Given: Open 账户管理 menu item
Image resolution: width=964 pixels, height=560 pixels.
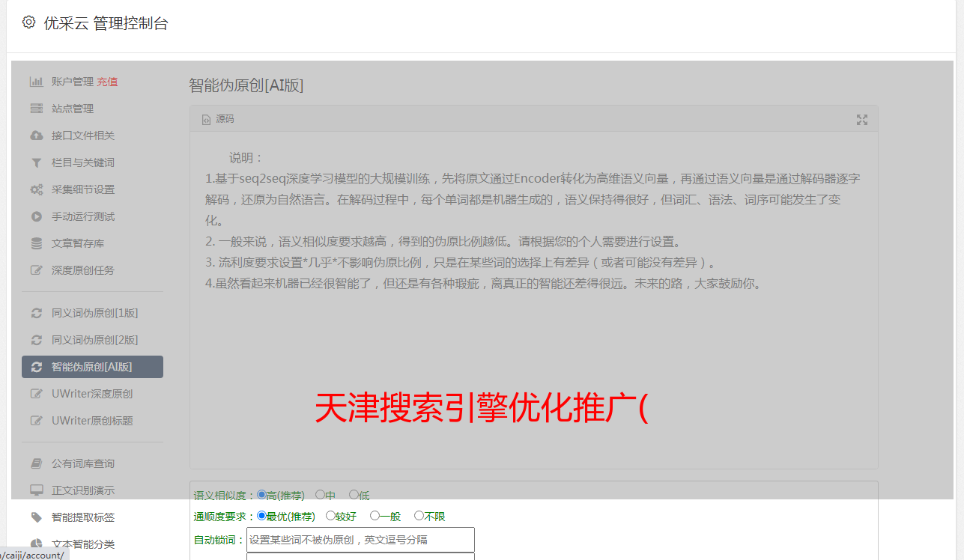Looking at the screenshot, I should [73, 82].
